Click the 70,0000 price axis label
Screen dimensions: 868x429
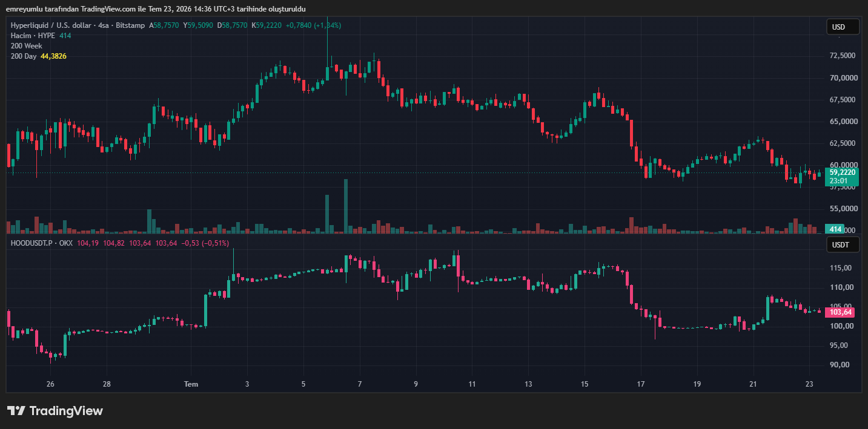[842, 78]
